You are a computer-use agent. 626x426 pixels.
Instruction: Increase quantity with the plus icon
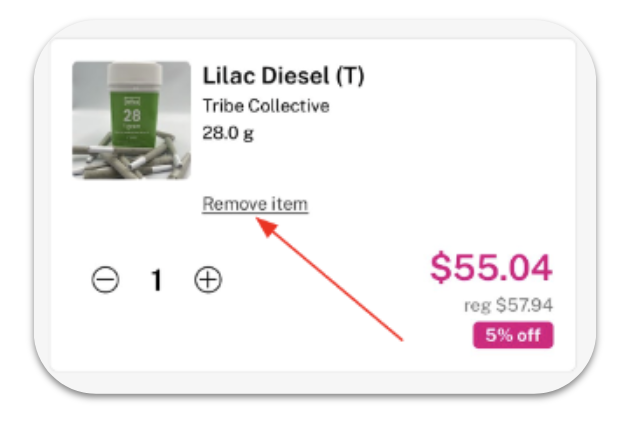[208, 279]
